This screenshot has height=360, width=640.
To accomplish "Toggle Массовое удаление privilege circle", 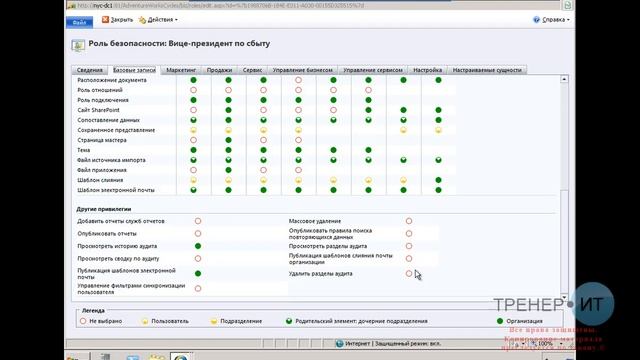I will coord(409,221).
